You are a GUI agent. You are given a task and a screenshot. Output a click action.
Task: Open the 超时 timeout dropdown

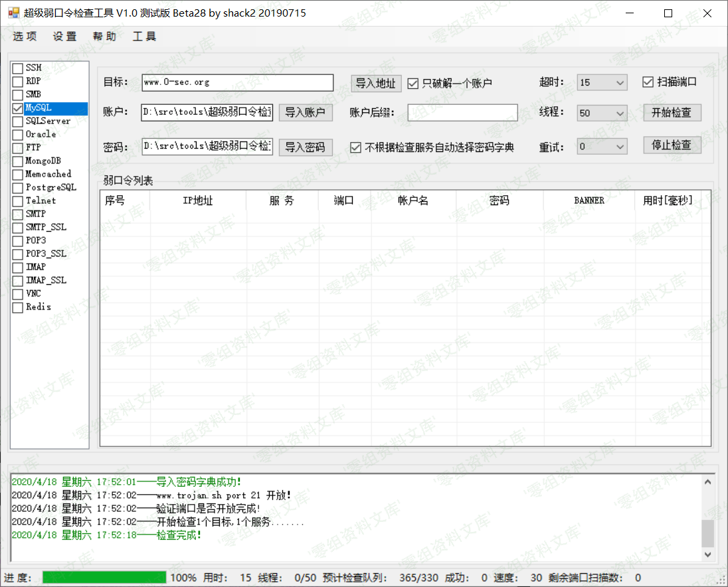click(620, 83)
